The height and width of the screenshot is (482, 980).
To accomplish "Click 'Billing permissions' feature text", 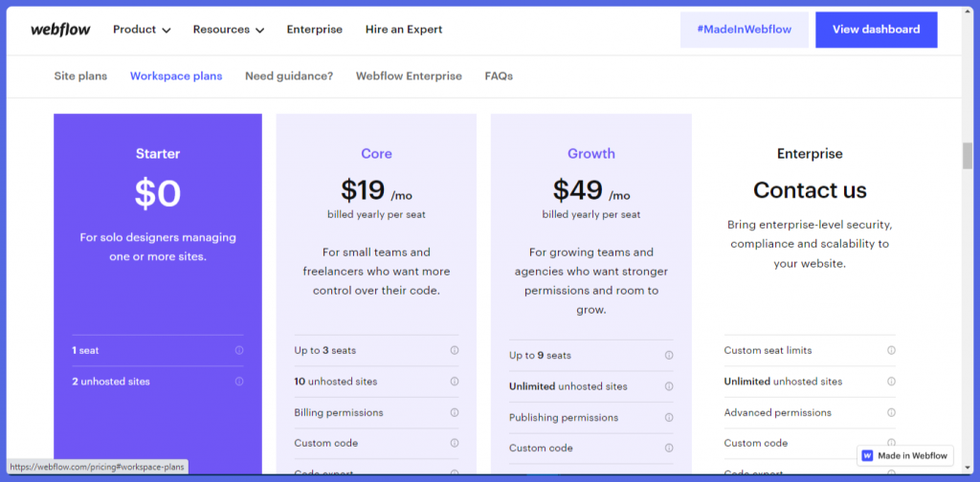I will pos(339,412).
